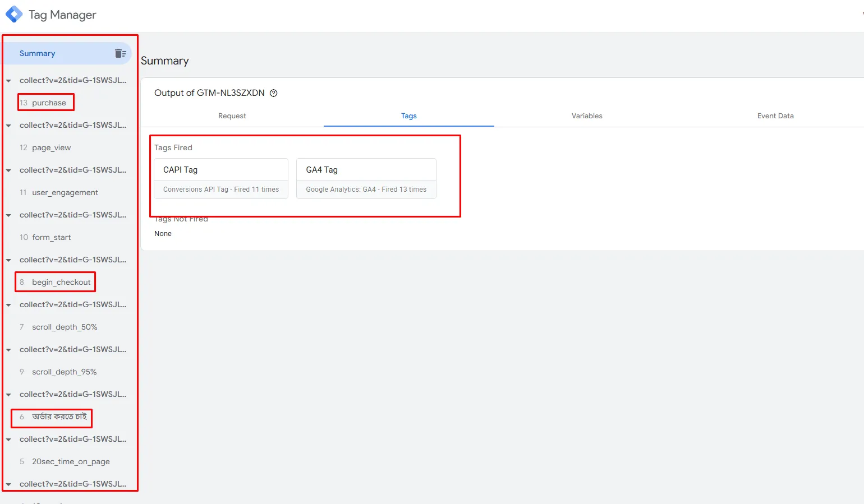Select the 20sec_time_on_page event
The width and height of the screenshot is (864, 504).
click(71, 461)
